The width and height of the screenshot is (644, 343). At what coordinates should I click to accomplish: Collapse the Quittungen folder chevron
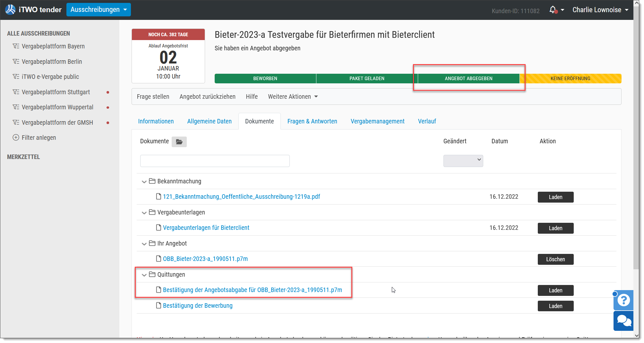(x=144, y=275)
